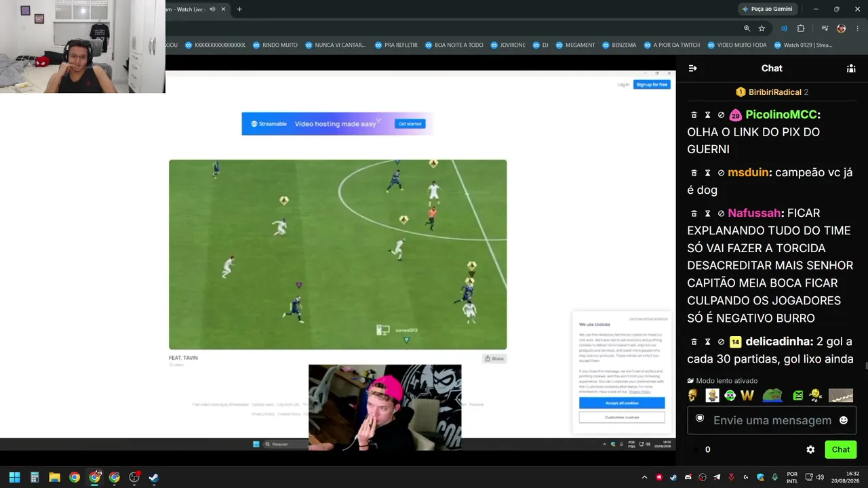
Task: Open the KKKKKKKKKKKKKKK bookmark
Action: pos(215,45)
